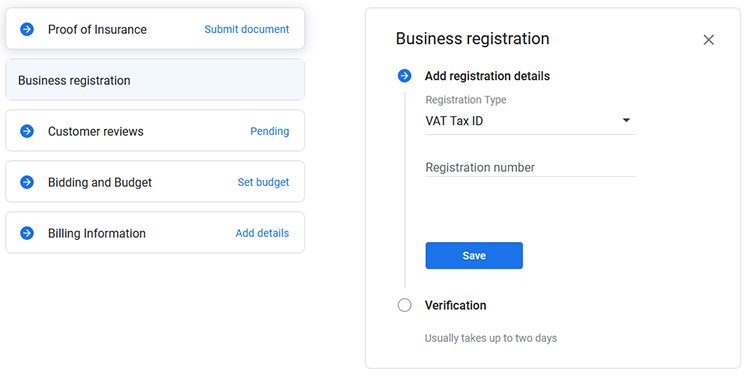Open the Customer reviews card
Image resolution: width=750 pixels, height=380 pixels.
point(155,131)
